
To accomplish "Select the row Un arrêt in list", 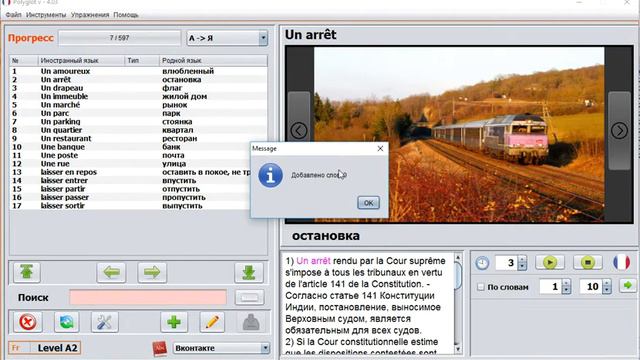I will click(138, 80).
